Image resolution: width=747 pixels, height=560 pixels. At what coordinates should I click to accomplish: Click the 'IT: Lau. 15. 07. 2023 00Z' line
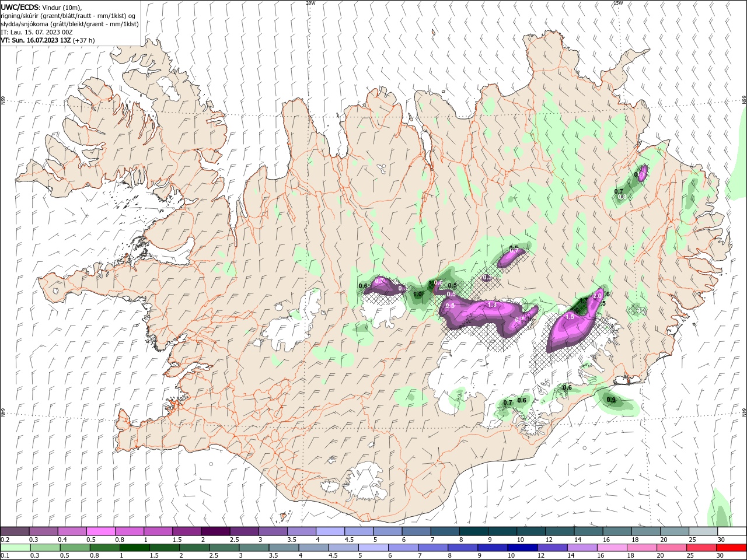coord(36,32)
